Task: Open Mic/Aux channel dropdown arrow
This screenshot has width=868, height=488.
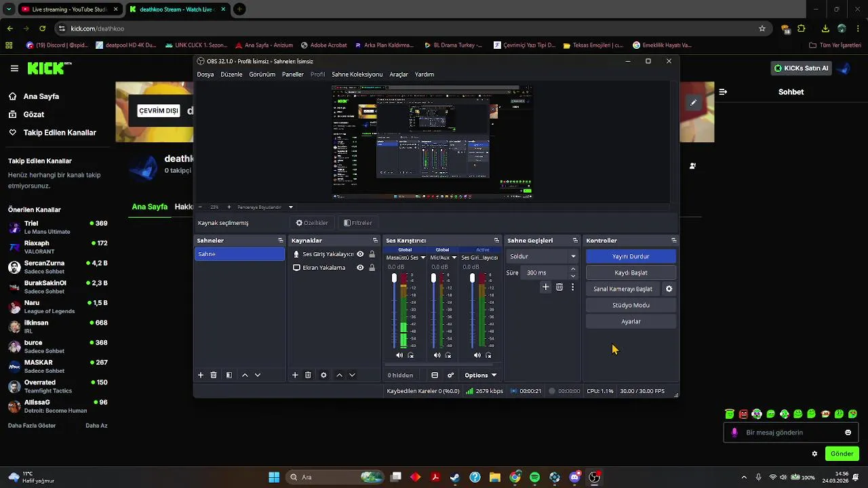Action: pos(454,258)
